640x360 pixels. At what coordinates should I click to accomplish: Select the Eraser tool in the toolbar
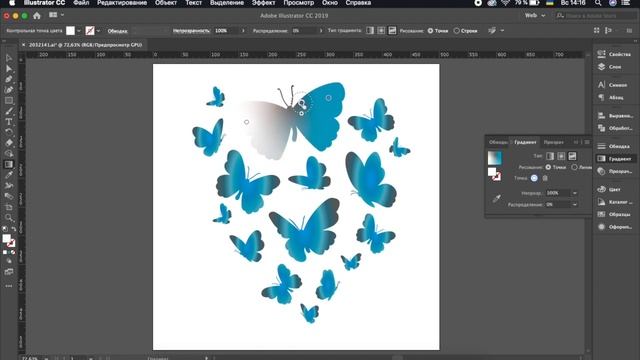[x=9, y=143]
